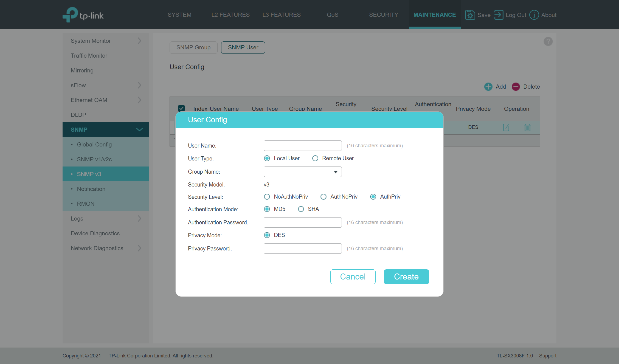619x364 pixels.
Task: Click the Save disk icon
Action: tap(470, 15)
